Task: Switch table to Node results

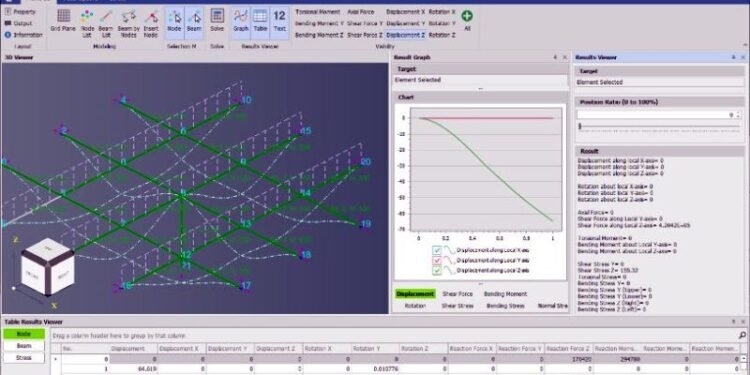Action: [x=24, y=334]
